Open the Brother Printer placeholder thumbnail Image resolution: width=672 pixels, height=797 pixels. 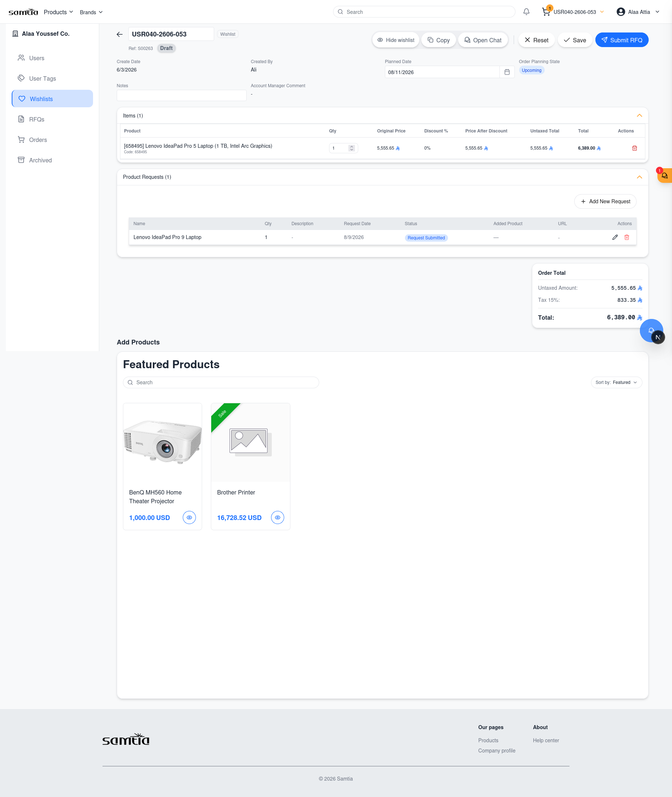[x=251, y=442]
